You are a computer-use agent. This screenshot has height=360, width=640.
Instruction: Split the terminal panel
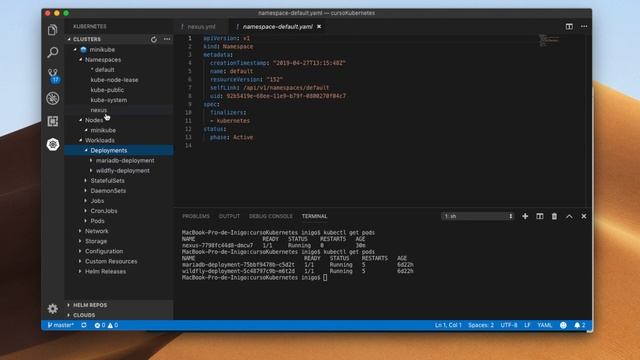(x=540, y=216)
